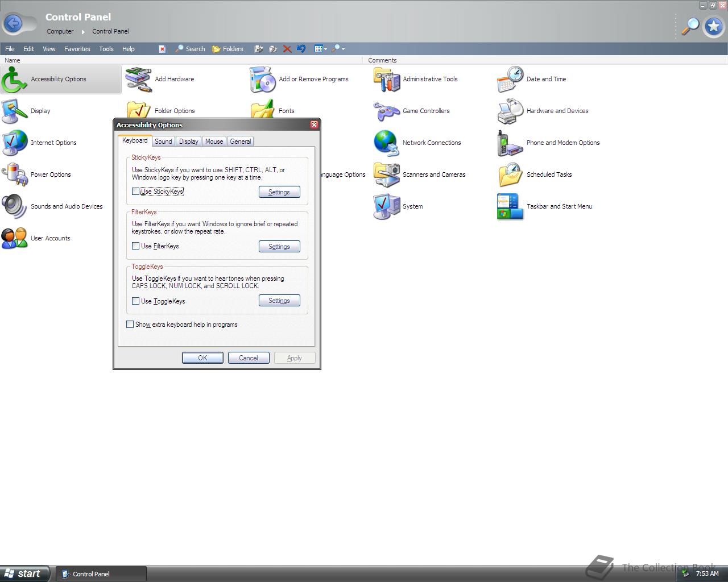The image size is (728, 582).
Task: Open Fonts folder
Action: tap(272, 110)
